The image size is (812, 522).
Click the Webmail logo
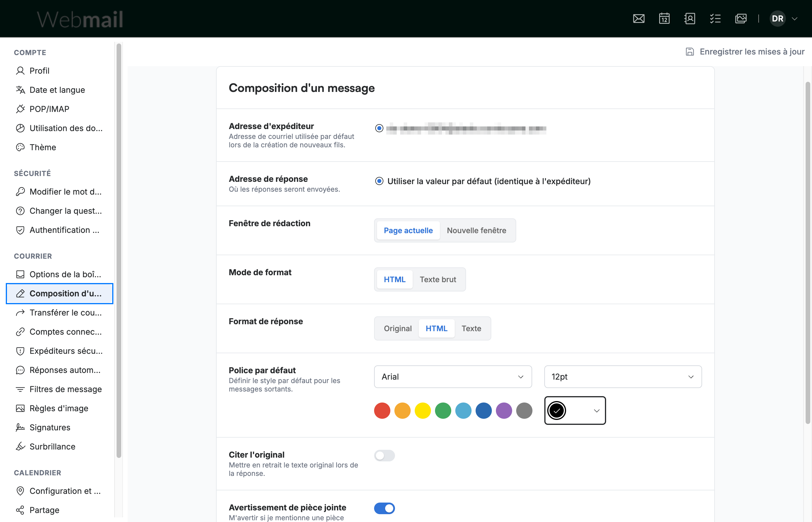tap(80, 19)
